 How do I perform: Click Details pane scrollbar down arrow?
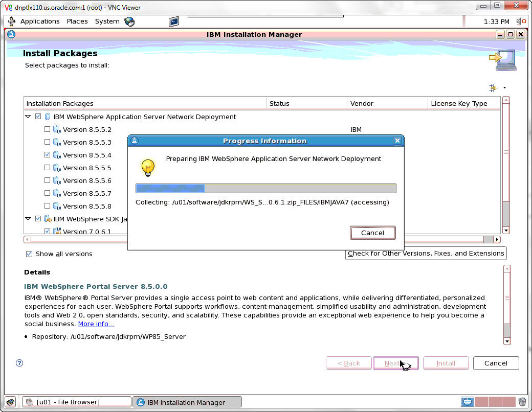pyautogui.click(x=507, y=341)
